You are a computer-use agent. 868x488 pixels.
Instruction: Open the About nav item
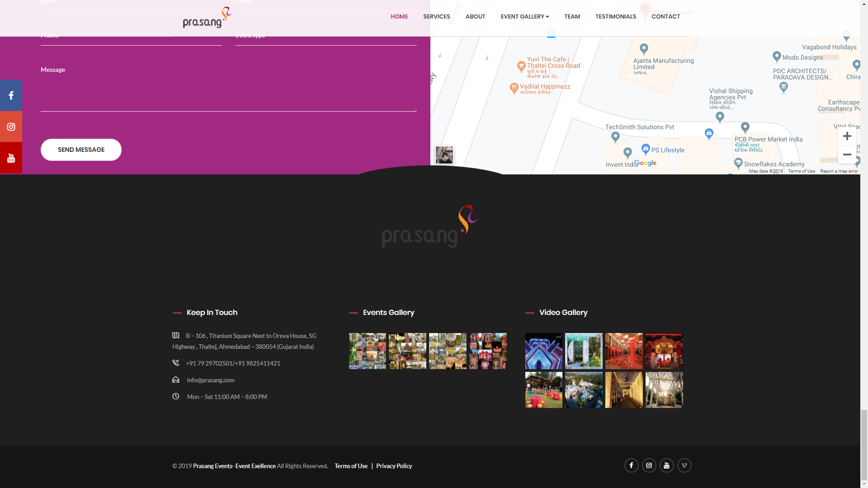(x=475, y=16)
